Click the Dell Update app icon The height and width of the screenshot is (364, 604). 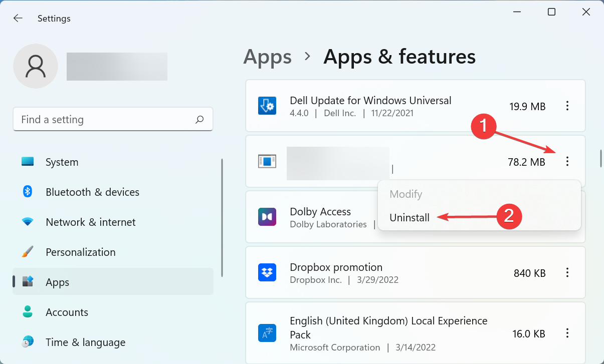click(x=267, y=106)
